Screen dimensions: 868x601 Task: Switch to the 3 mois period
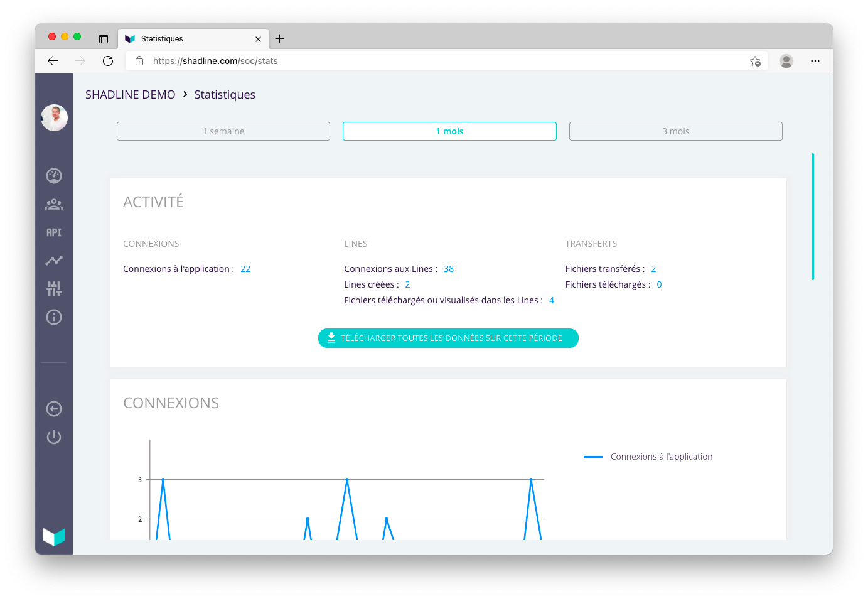tap(675, 131)
